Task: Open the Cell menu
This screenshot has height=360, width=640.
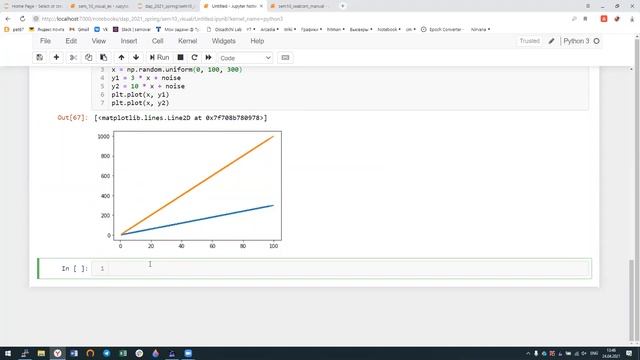Action: point(158,41)
